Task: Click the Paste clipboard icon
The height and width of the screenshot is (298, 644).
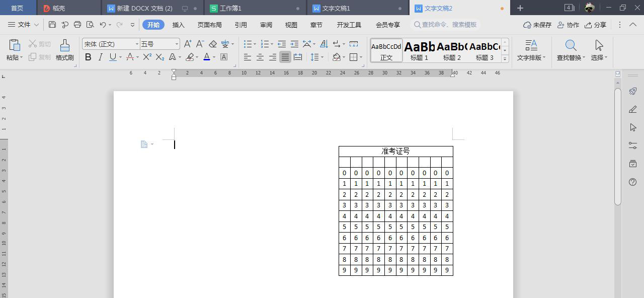Action: click(x=15, y=45)
